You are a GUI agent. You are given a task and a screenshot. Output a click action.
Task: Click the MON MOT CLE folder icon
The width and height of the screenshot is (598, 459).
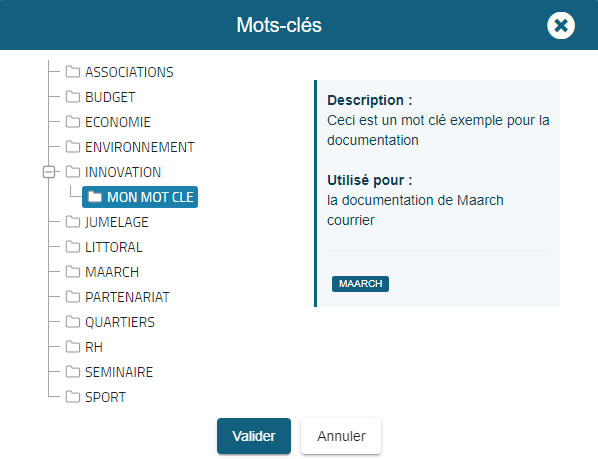tap(95, 197)
